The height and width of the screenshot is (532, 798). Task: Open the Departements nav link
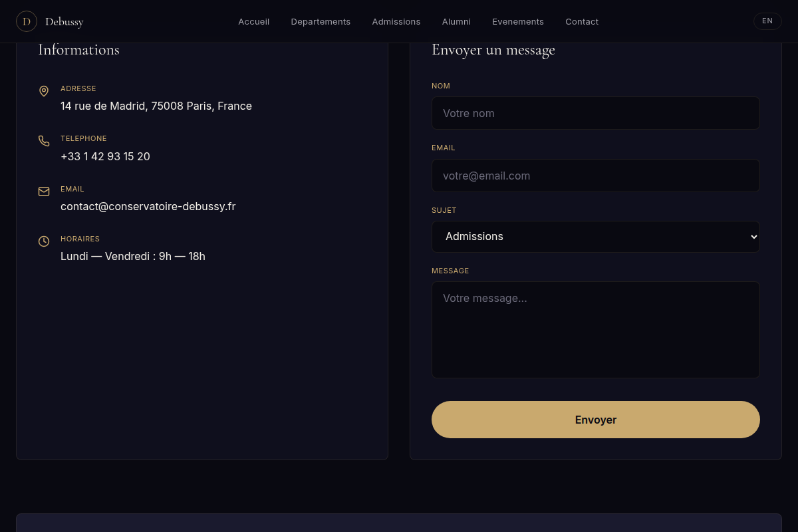(321, 21)
